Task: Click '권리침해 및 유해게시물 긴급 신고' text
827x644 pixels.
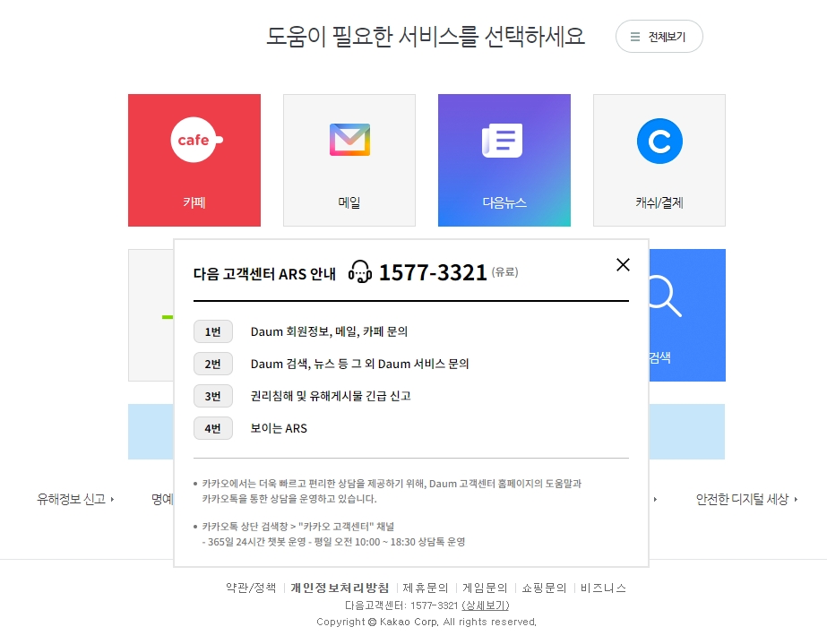Action: (x=331, y=396)
